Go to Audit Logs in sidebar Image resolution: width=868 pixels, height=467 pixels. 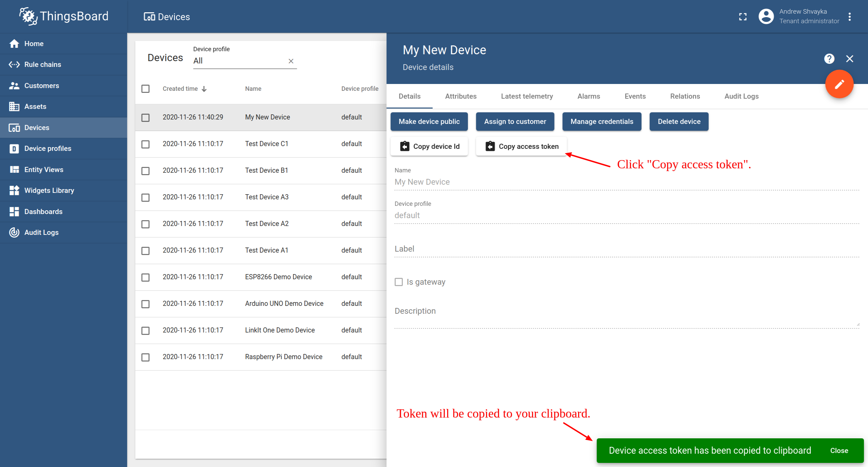coord(41,232)
